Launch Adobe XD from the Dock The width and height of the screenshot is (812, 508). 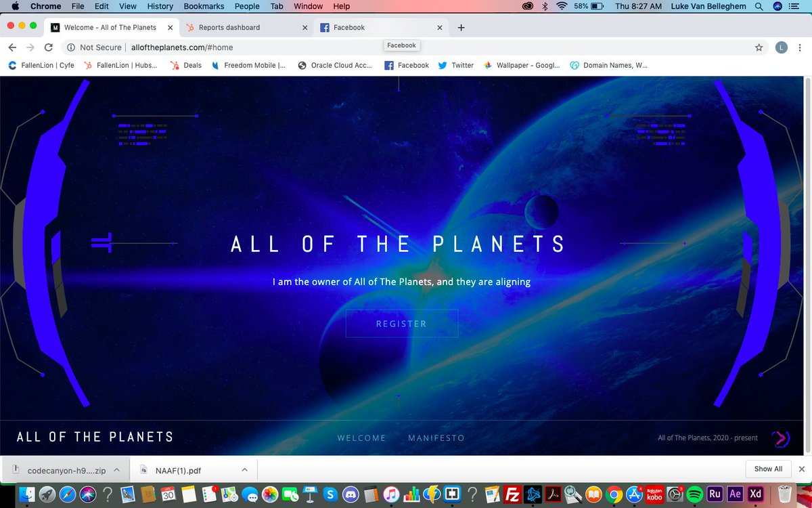pos(754,493)
